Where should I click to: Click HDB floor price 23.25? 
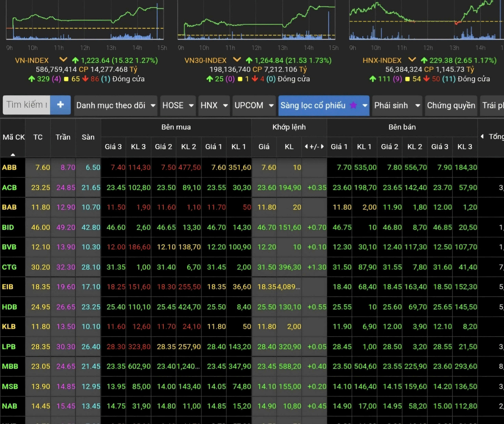point(91,307)
